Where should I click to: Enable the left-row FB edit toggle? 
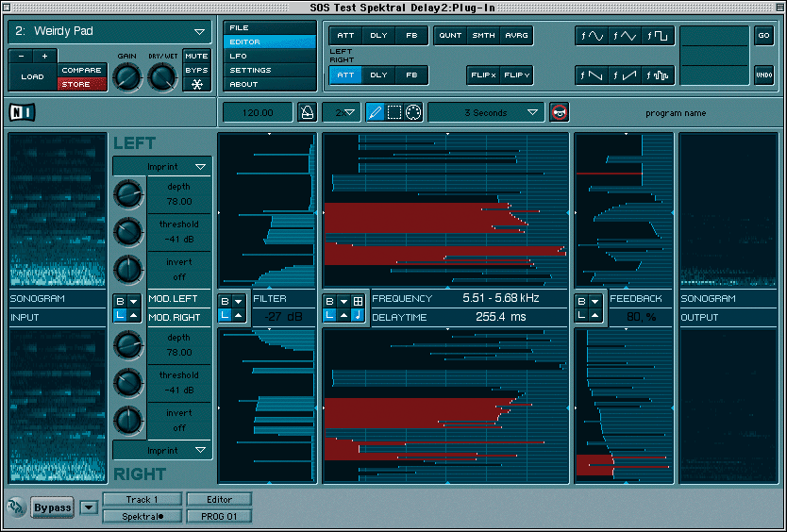(410, 36)
